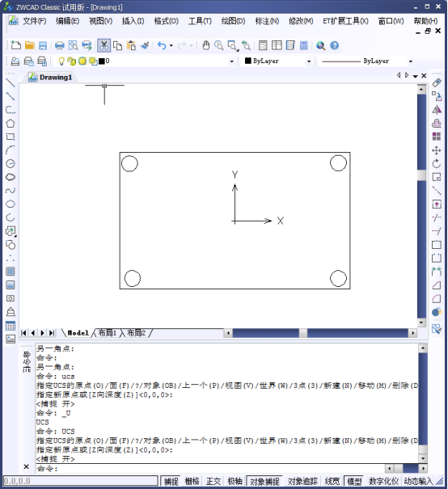Viewport: 448px width, 489px height.
Task: Select the Rotate tool
Action: 437,163
